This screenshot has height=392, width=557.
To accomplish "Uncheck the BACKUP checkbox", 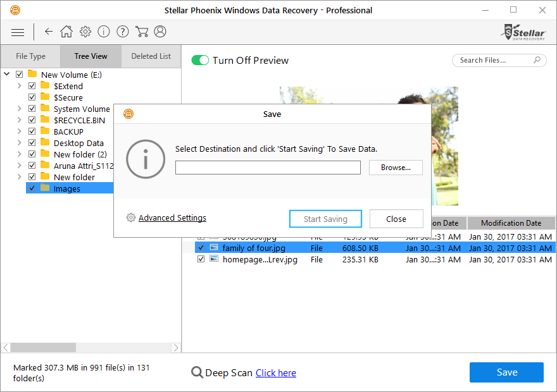I will (x=32, y=132).
